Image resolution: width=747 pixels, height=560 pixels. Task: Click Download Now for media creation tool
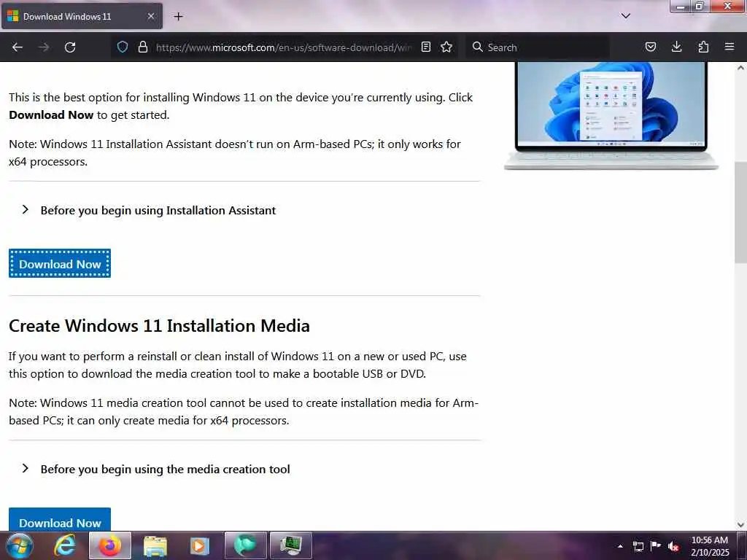(60, 519)
